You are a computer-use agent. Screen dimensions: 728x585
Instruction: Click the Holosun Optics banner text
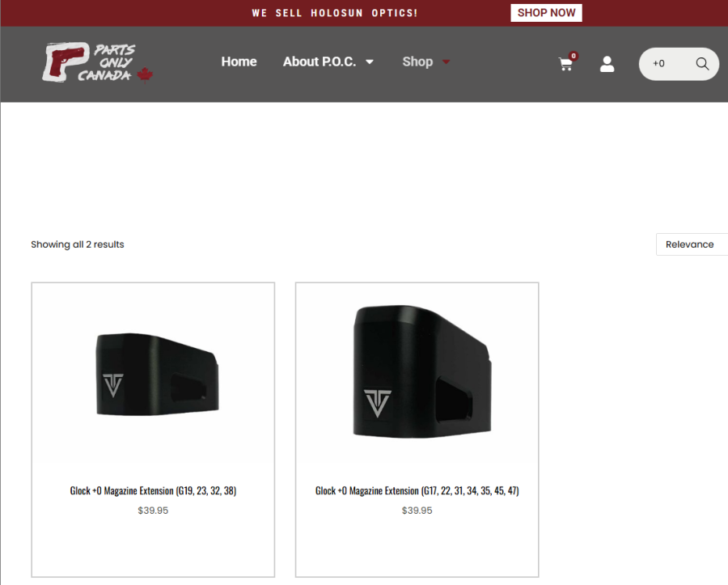335,13
